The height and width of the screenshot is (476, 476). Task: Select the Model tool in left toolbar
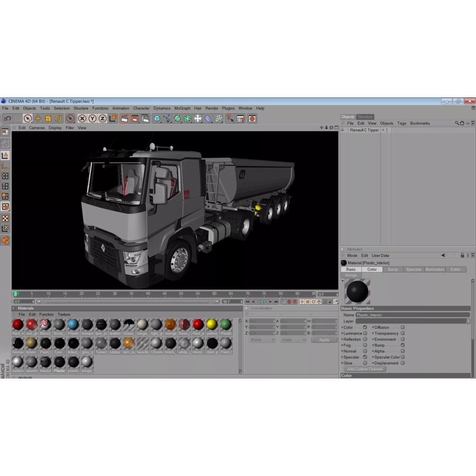(x=5, y=156)
